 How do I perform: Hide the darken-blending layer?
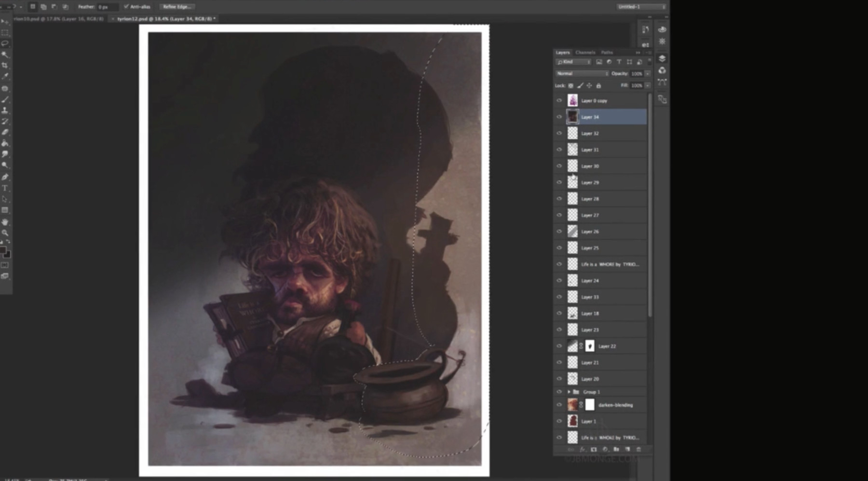559,405
